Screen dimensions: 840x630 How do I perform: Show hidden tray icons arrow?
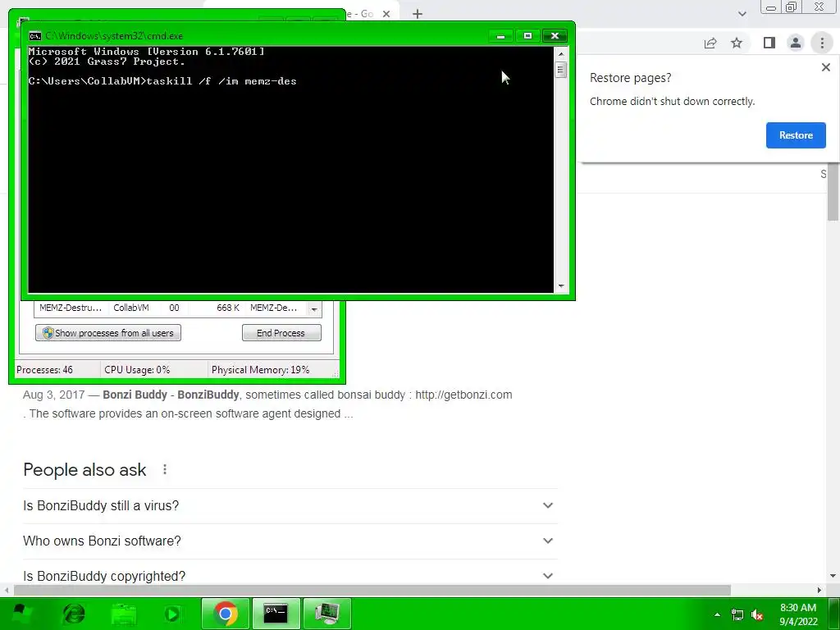click(x=717, y=614)
